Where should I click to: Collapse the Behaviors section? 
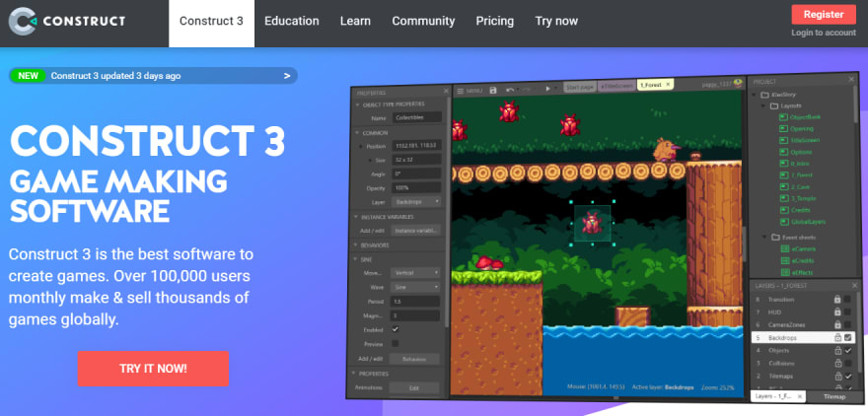coord(355,245)
